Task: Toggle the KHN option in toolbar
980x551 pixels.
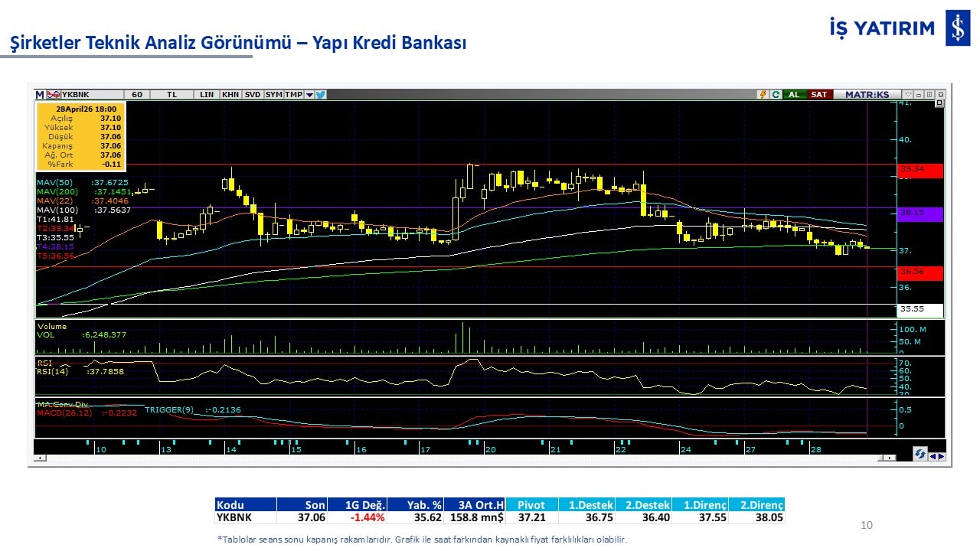Action: 230,95
